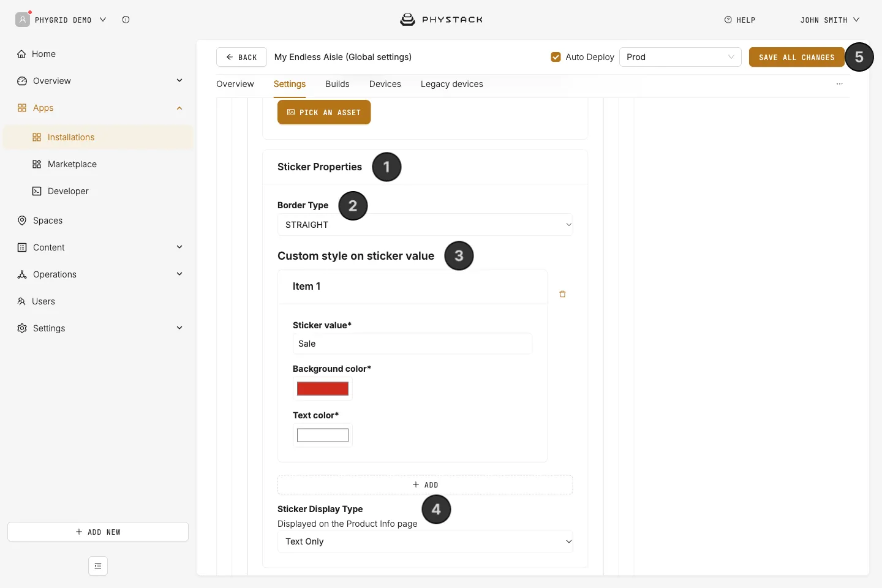This screenshot has height=588, width=882.
Task: Switch to the Legacy devices tab
Action: tap(452, 84)
